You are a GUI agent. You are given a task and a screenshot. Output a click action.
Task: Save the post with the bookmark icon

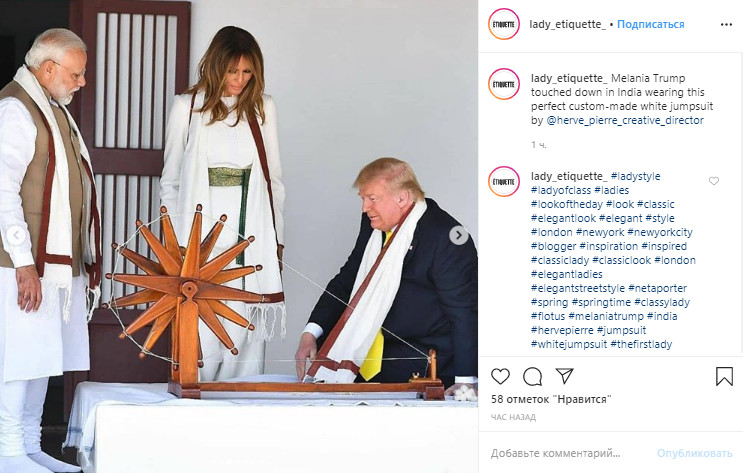point(724,376)
